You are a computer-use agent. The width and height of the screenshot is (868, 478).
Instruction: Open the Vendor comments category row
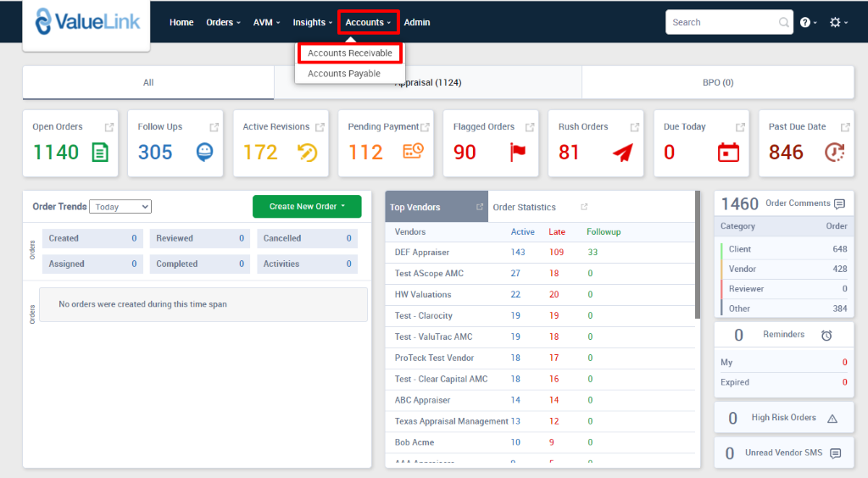(784, 269)
